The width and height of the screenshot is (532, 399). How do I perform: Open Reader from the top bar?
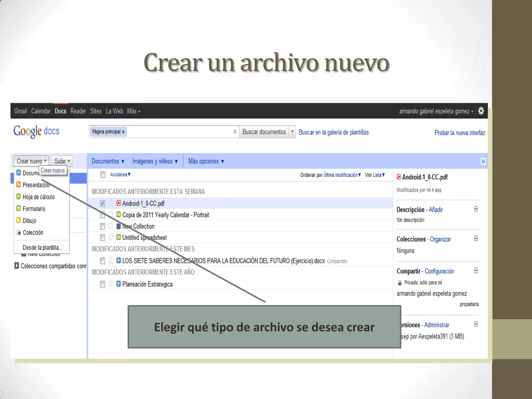(78, 111)
